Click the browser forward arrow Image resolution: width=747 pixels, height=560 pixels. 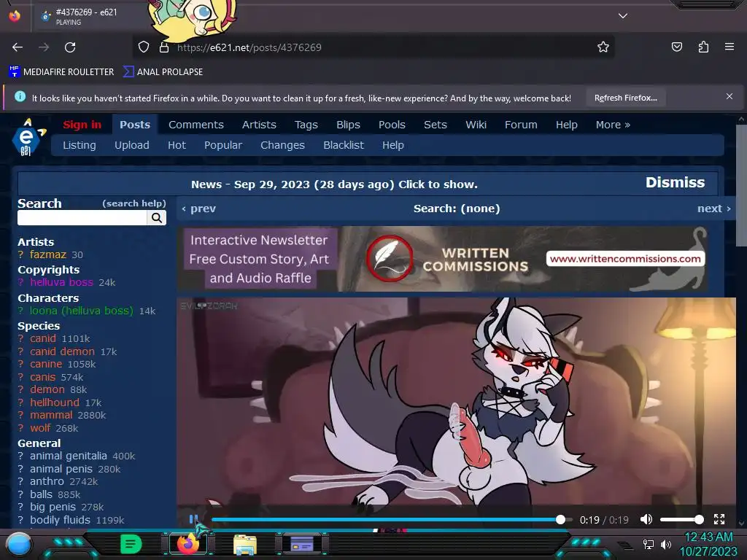coord(44,47)
